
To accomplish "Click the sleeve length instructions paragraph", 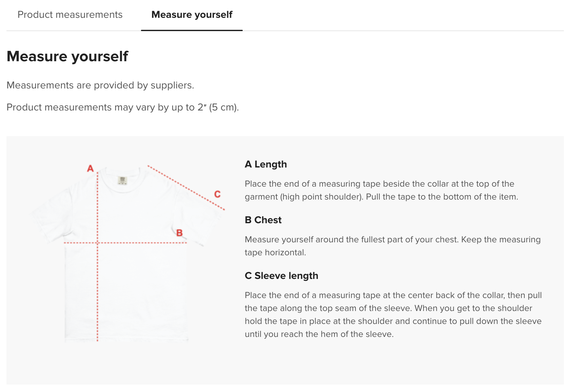I will 393,315.
